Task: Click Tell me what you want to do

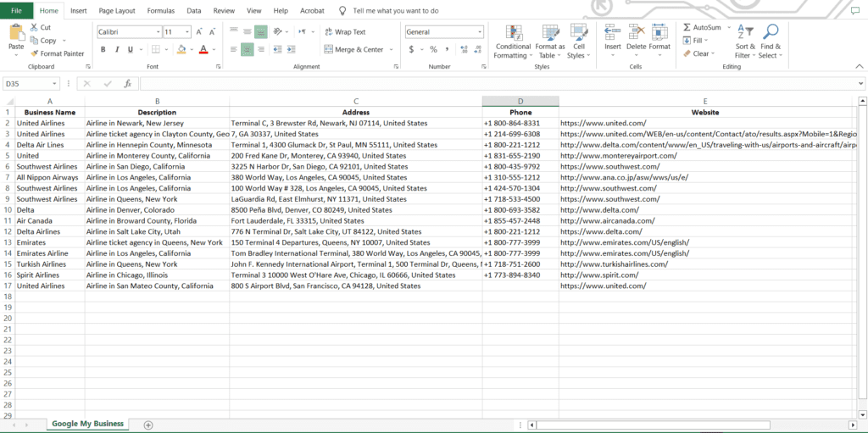Action: (x=396, y=10)
